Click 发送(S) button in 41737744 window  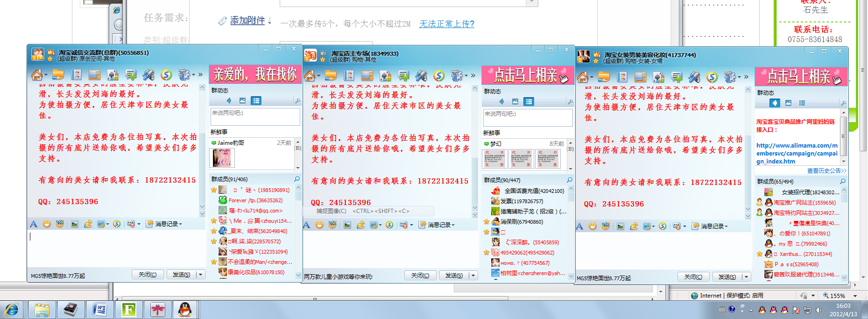click(727, 277)
